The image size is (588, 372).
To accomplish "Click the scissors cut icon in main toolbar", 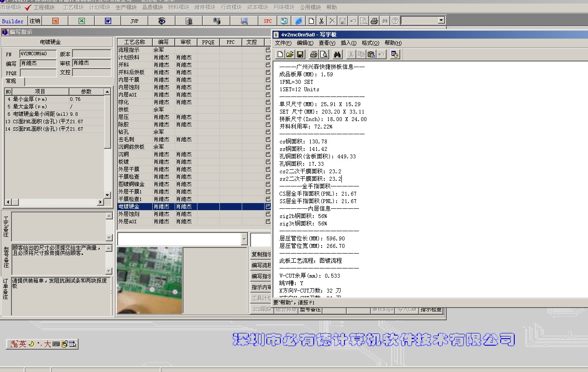I will tap(321, 21).
